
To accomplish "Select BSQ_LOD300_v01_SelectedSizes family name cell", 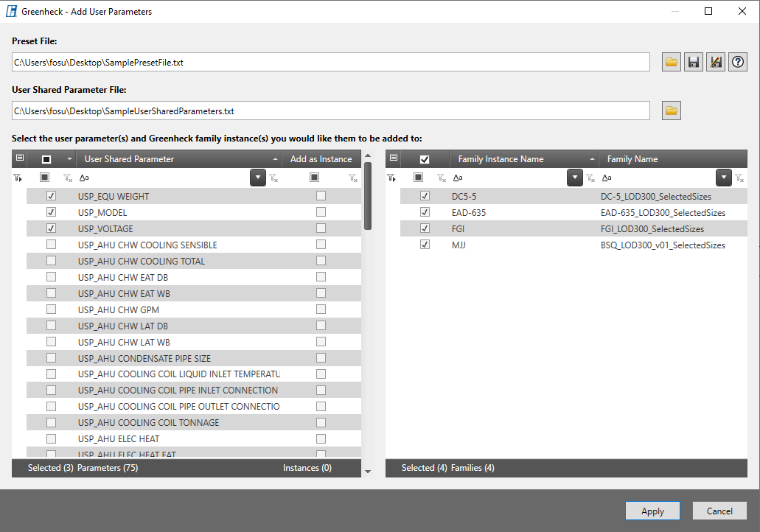I will pos(663,245).
